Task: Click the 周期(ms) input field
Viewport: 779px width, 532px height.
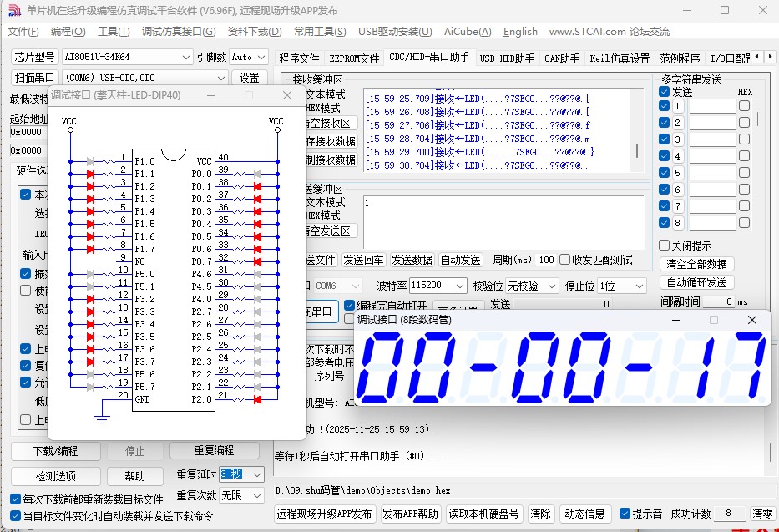Action: click(x=546, y=260)
